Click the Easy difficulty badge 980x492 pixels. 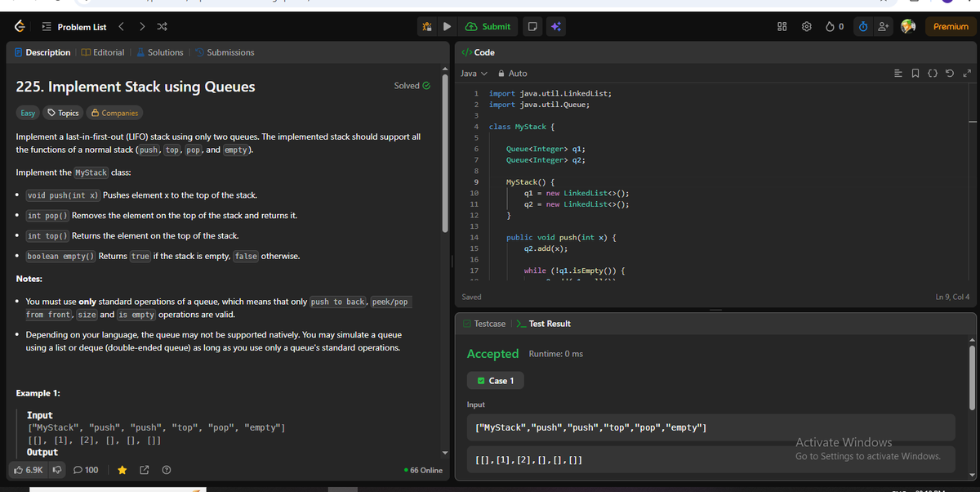pos(28,113)
